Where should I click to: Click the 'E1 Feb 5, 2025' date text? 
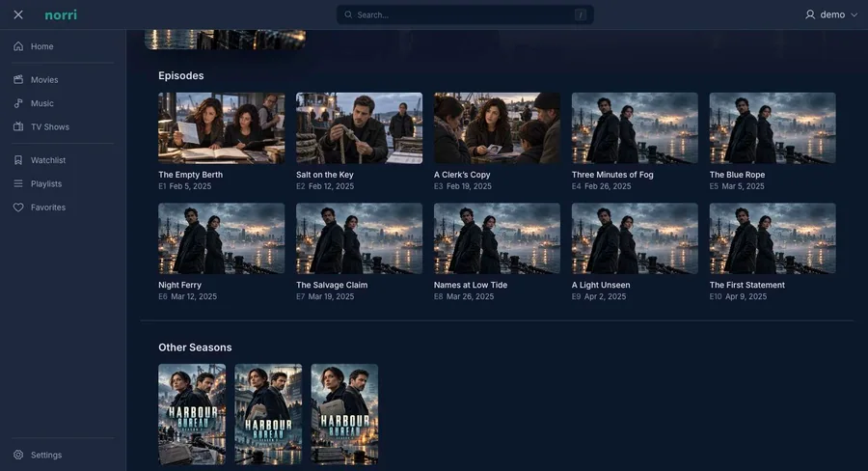[185, 186]
